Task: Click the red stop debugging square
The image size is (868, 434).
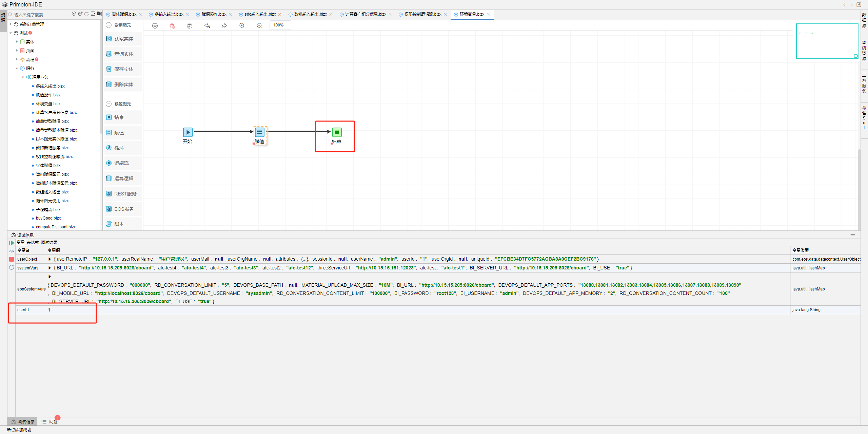Action: click(12, 259)
